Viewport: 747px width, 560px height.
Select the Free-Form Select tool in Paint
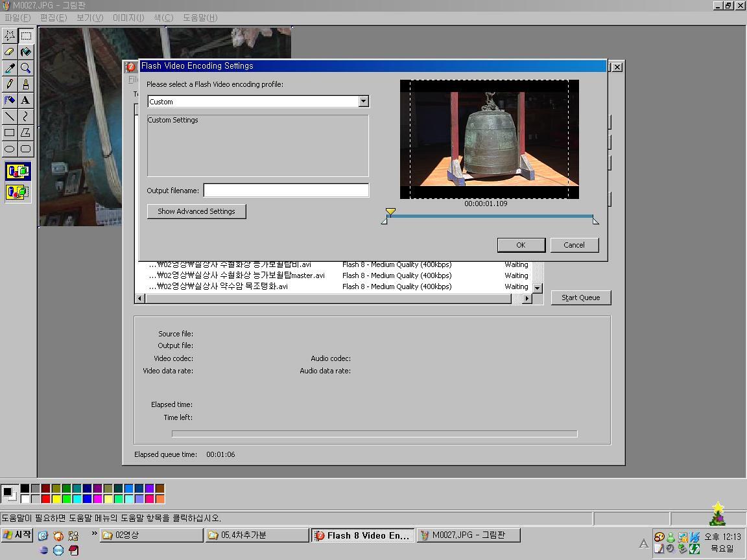(x=10, y=36)
